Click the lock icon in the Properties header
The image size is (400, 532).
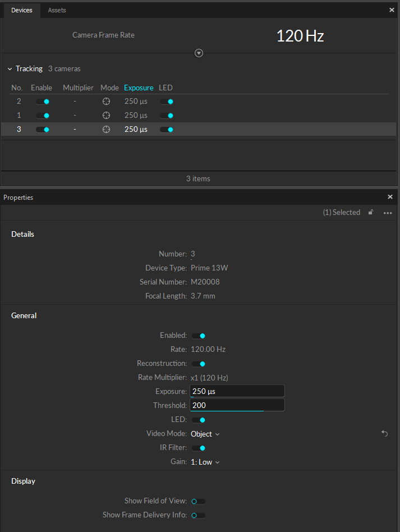[371, 212]
